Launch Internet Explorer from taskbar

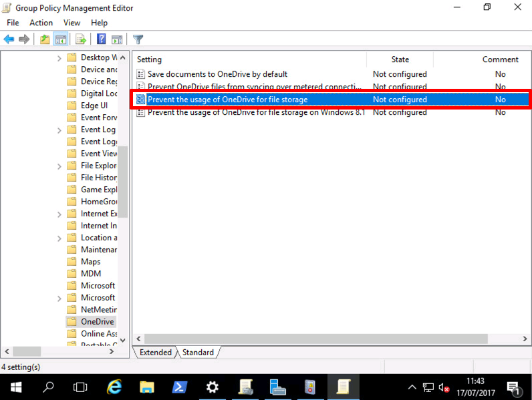tap(114, 387)
